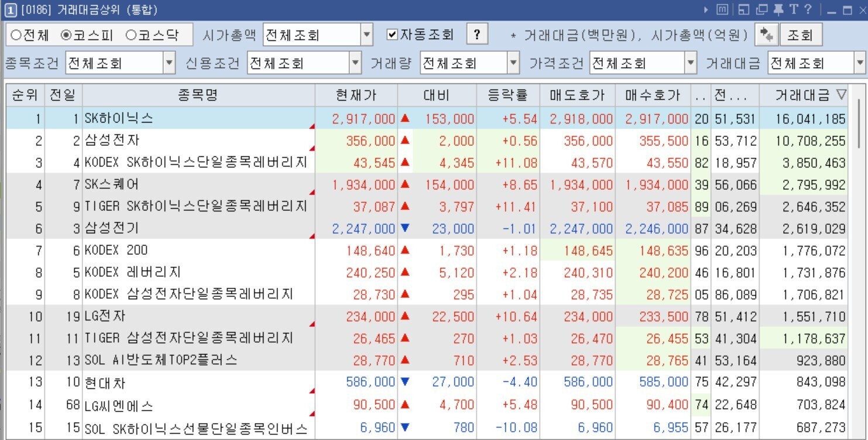
Task: Click the window layout icon in title bar
Action: point(743,10)
